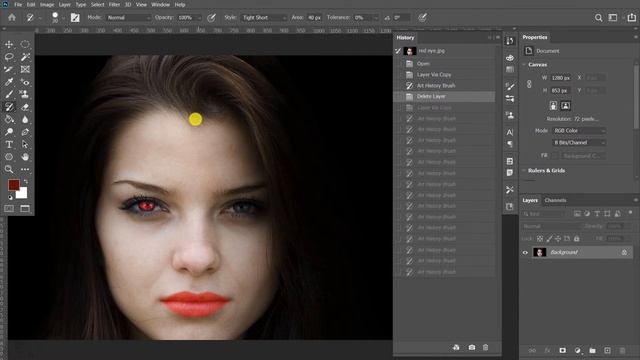Expand the Rulers & Grids section

(x=524, y=171)
